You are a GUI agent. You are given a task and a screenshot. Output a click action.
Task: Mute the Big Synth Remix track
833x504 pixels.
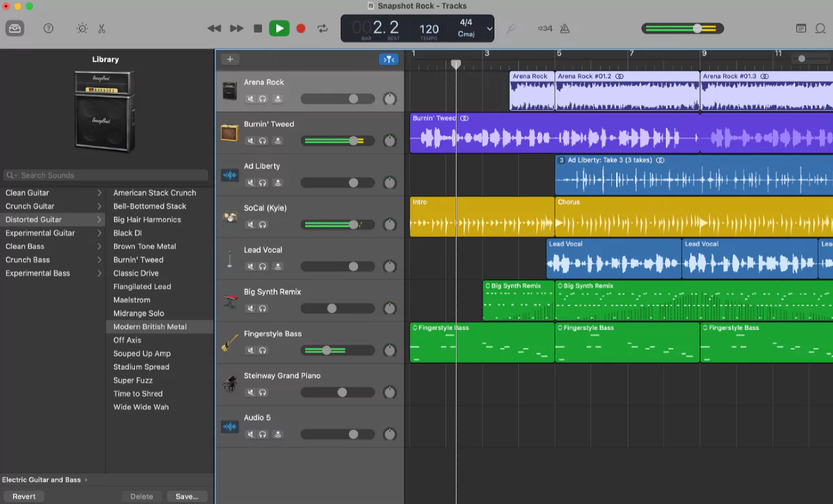[250, 308]
